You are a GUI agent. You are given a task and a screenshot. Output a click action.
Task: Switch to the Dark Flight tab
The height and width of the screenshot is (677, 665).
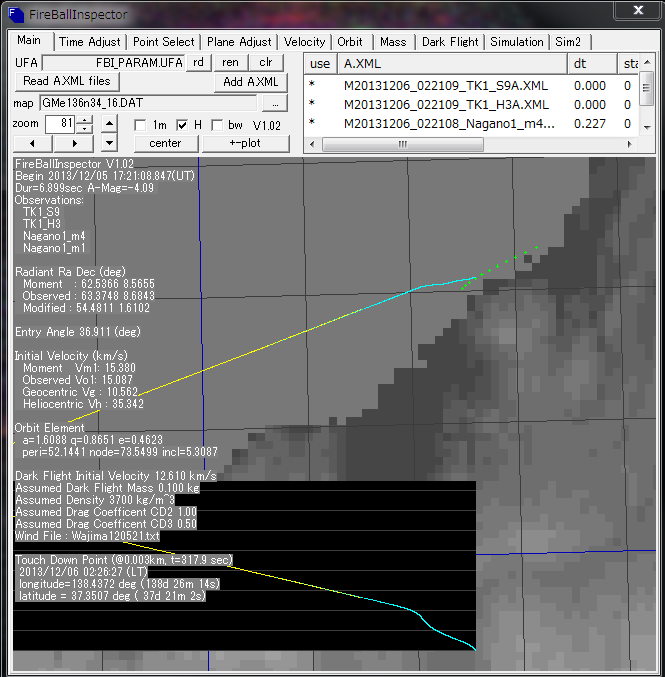pos(450,42)
